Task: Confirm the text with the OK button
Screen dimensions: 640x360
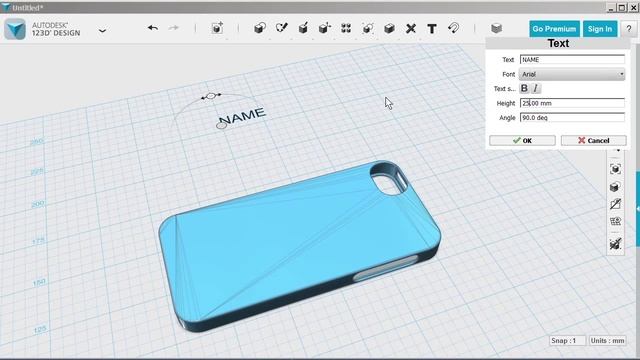Action: pyautogui.click(x=522, y=140)
